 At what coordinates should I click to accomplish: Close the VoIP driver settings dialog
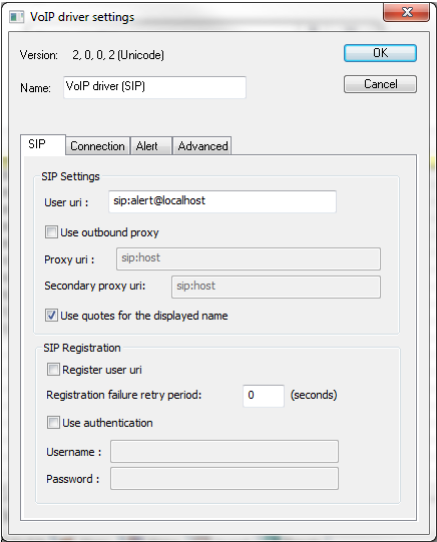(407, 12)
